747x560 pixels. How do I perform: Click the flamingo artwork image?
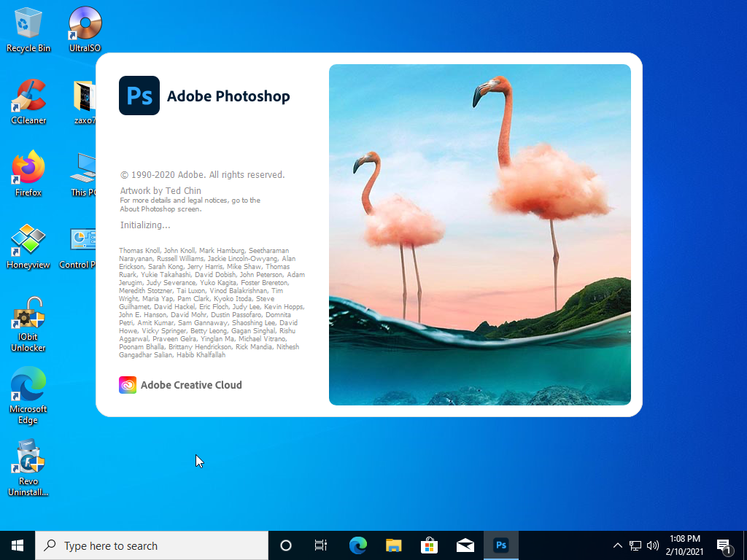(x=480, y=235)
